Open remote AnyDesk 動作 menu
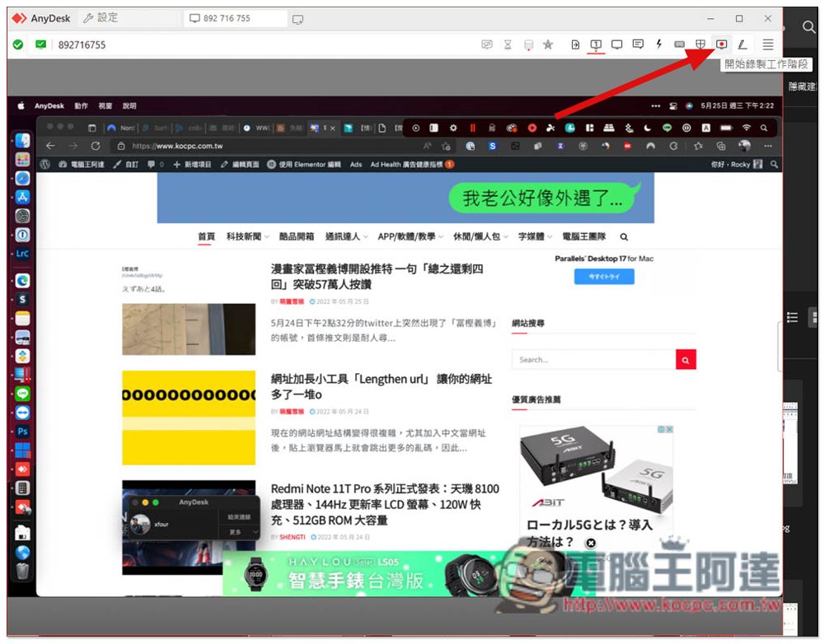The height and width of the screenshot is (644, 824). 81,105
